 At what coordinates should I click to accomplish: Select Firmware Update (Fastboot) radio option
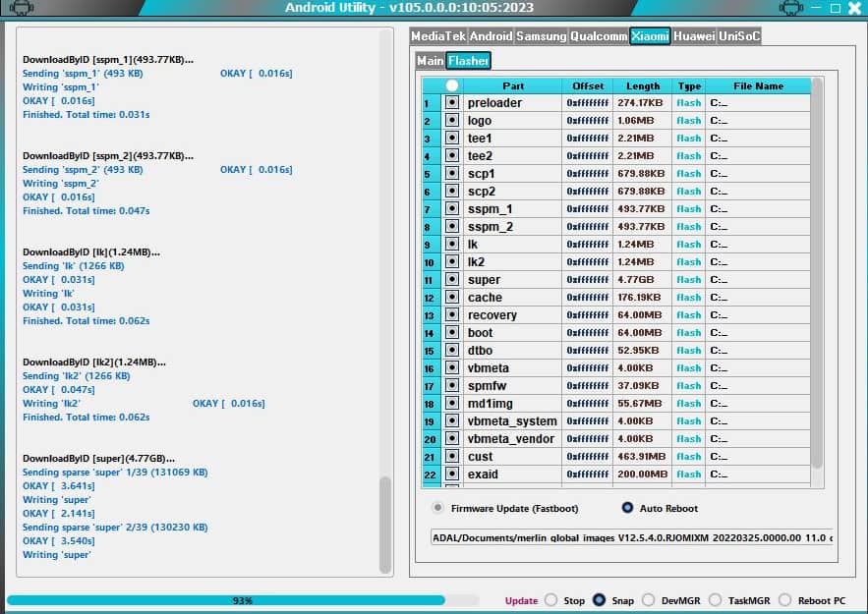point(437,508)
